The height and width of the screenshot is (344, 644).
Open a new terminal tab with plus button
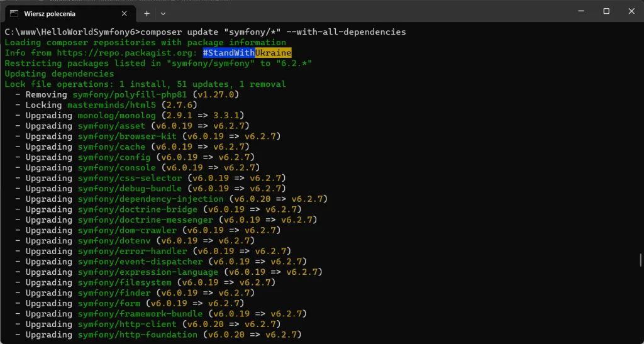[x=147, y=14]
